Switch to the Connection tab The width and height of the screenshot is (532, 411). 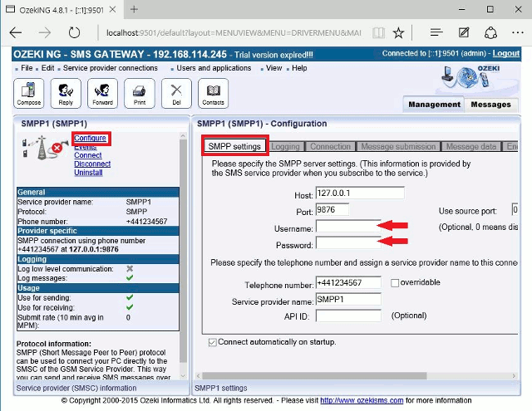point(331,147)
